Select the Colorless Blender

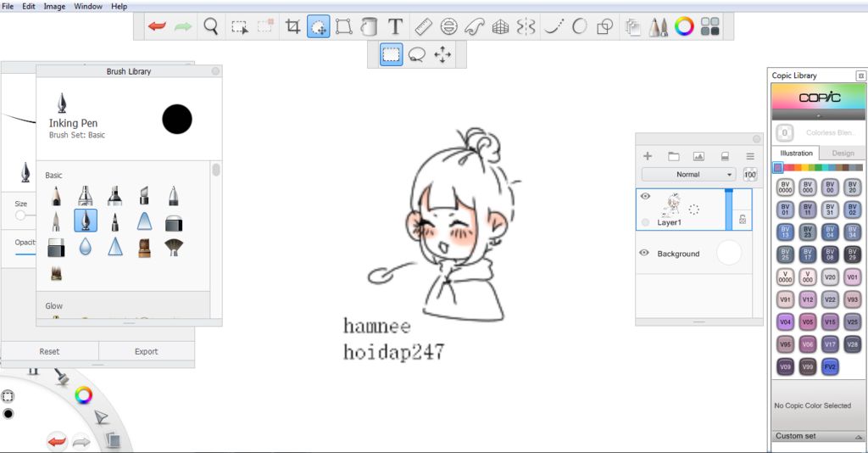pos(784,133)
